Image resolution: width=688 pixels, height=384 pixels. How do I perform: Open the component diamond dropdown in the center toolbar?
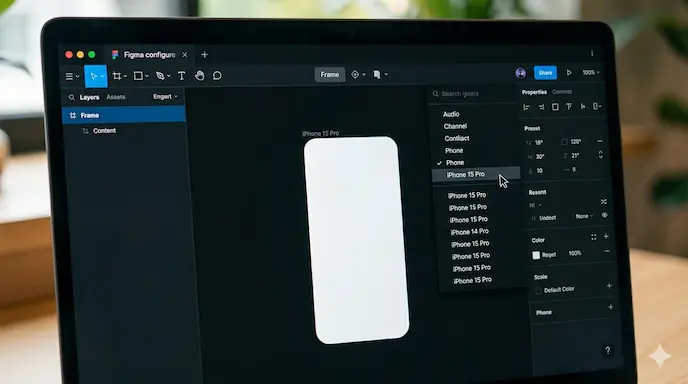click(358, 75)
